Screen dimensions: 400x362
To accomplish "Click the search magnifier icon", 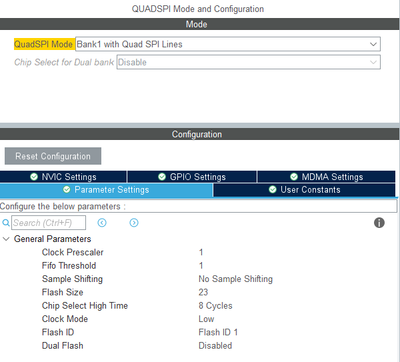I will (6, 222).
